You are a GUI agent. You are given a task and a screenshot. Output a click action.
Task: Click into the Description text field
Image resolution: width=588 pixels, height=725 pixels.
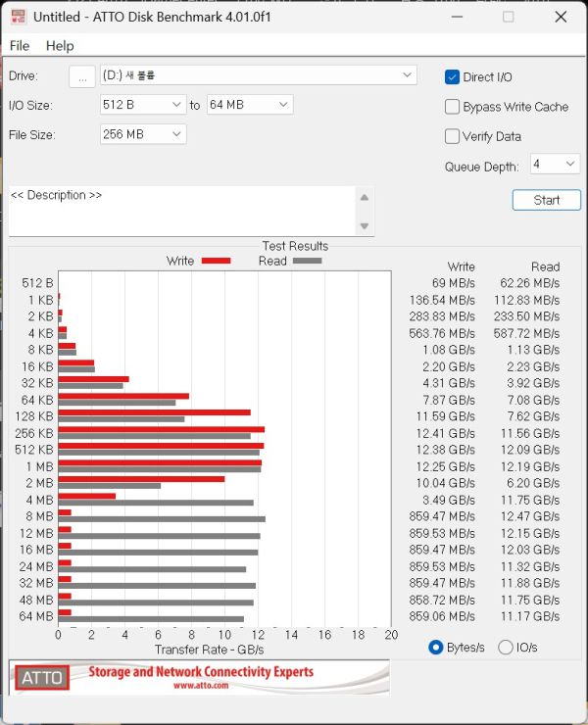click(182, 211)
